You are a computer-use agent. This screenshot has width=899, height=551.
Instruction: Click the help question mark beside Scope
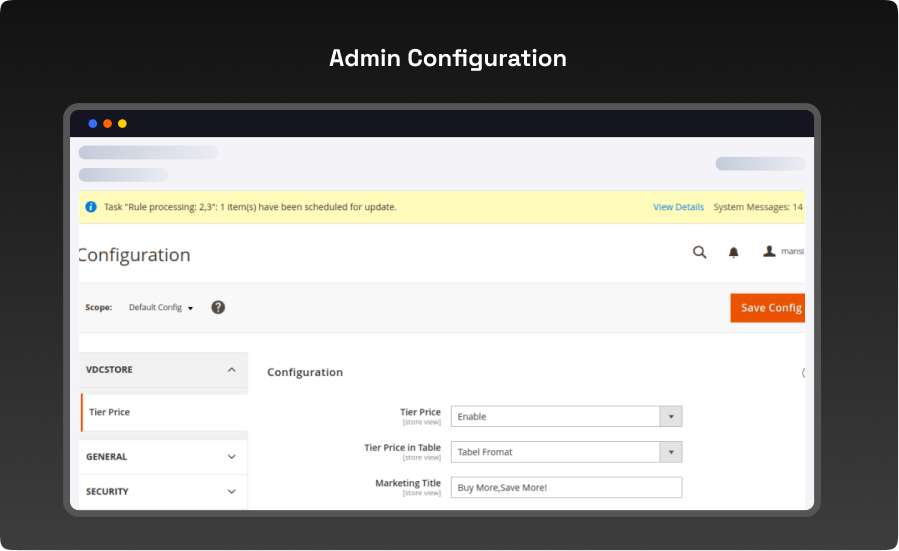[218, 307]
